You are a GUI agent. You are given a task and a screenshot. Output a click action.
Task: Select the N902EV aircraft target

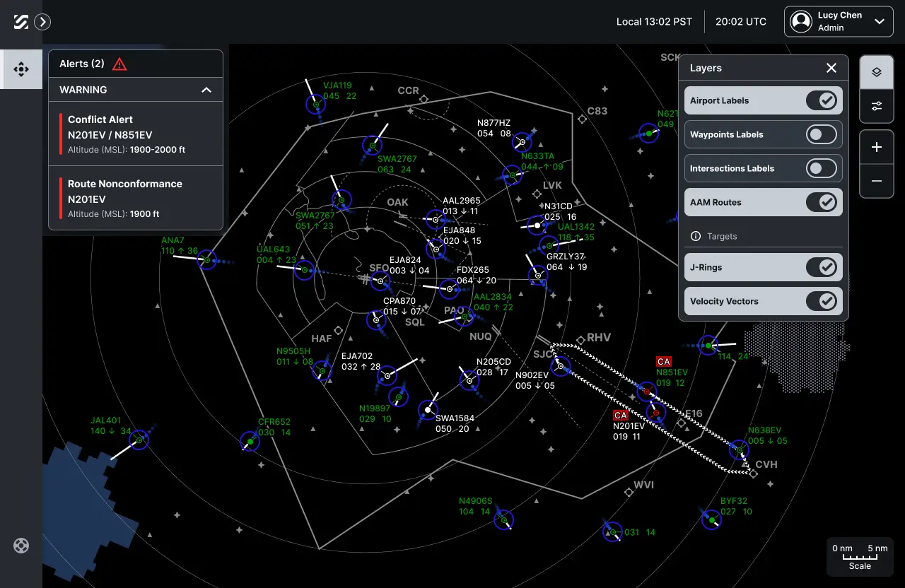561,366
